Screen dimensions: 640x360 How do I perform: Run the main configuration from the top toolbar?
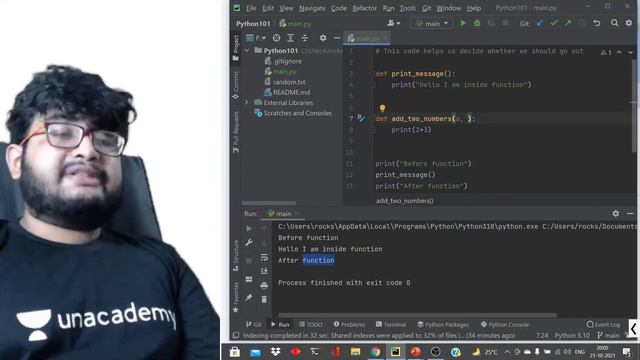click(463, 23)
